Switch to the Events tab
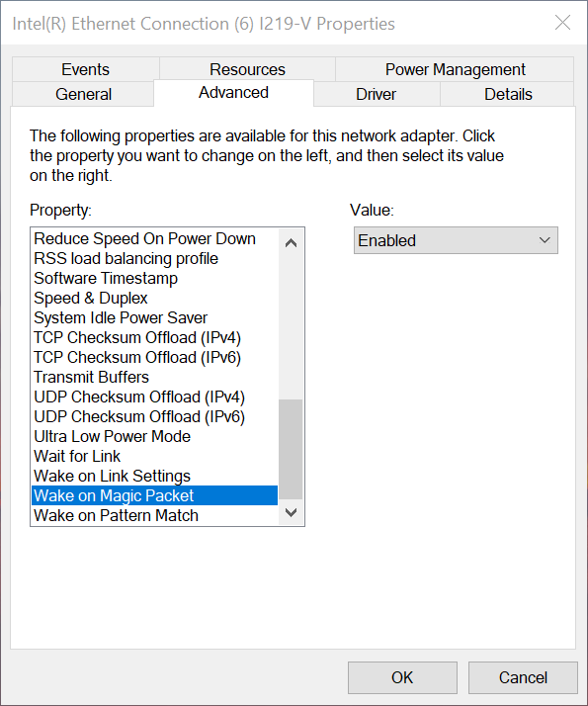588x706 pixels. [85, 69]
